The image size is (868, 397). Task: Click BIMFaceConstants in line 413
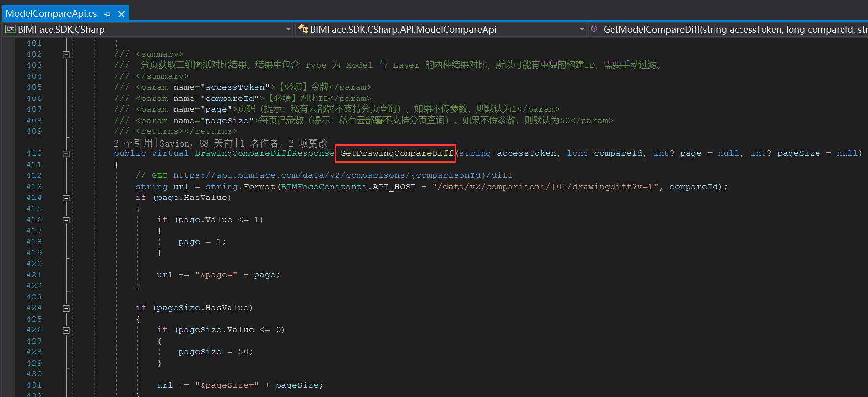click(x=324, y=187)
